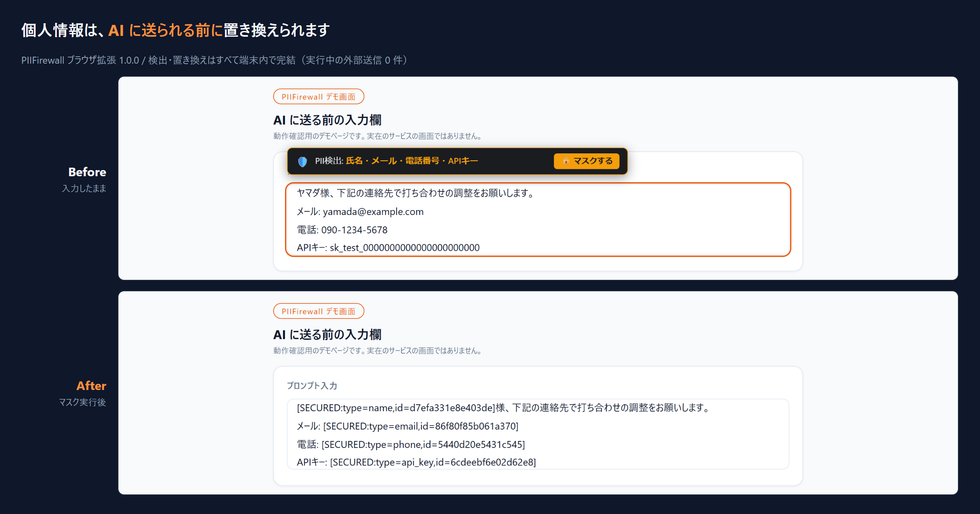Select the lower PIIFirewall デモ画面 badge

pyautogui.click(x=318, y=311)
